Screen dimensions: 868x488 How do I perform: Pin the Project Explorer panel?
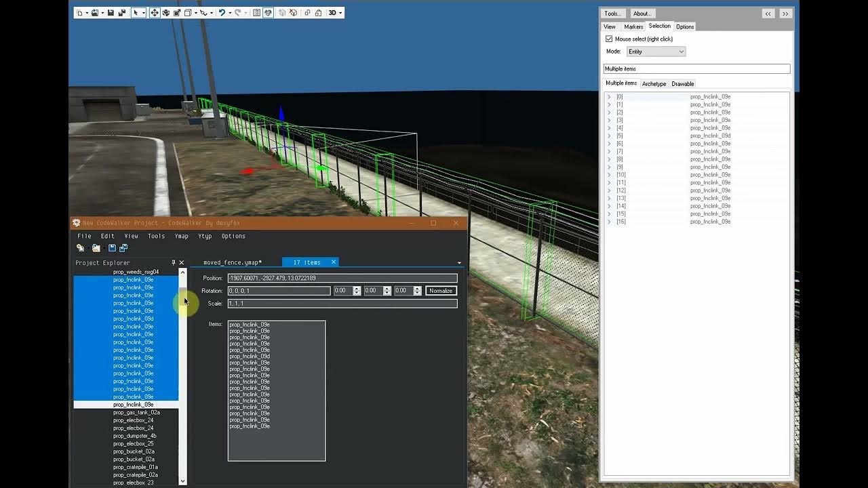pyautogui.click(x=174, y=262)
